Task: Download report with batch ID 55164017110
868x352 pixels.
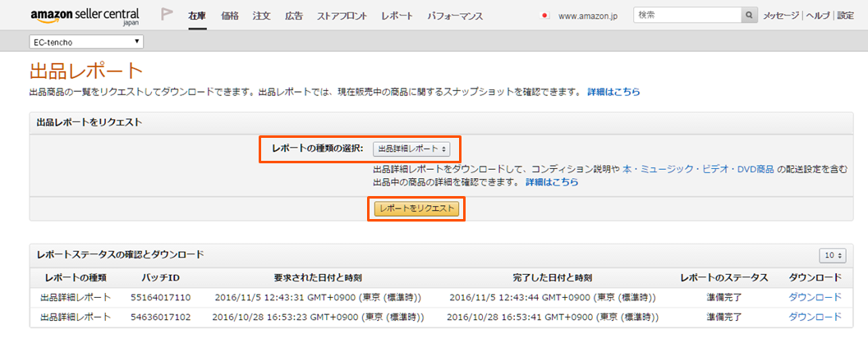Action: [x=815, y=297]
